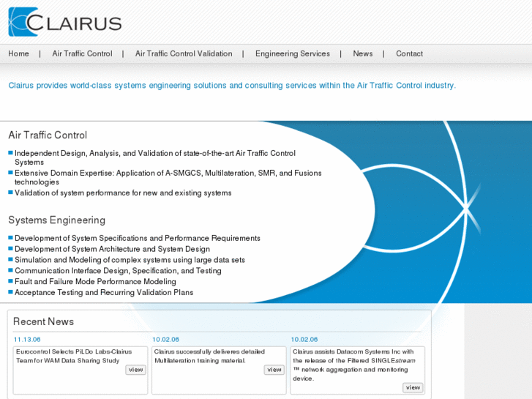Click the 11.13.06 news date
532x399 pixels.
point(27,340)
